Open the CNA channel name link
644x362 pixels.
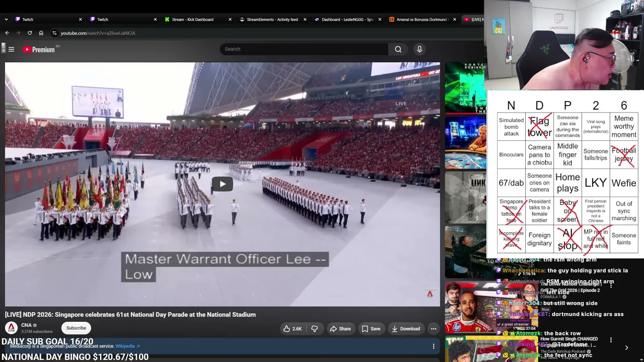tap(27, 325)
